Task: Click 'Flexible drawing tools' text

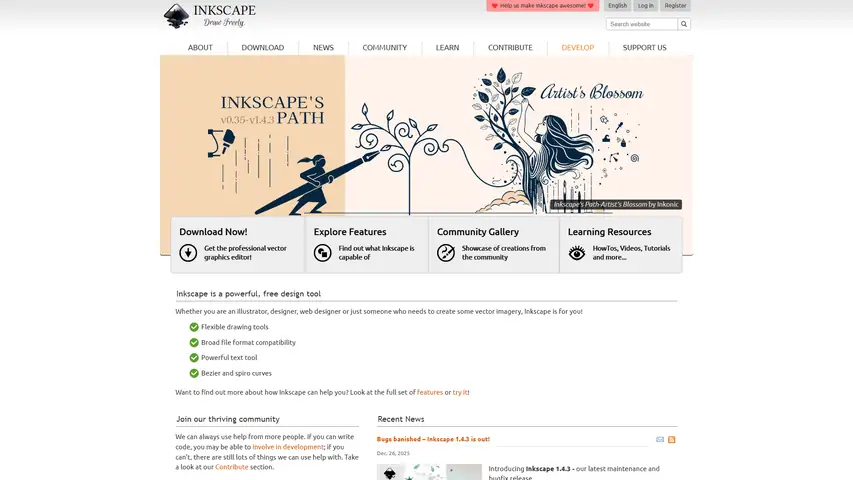Action: (234, 327)
